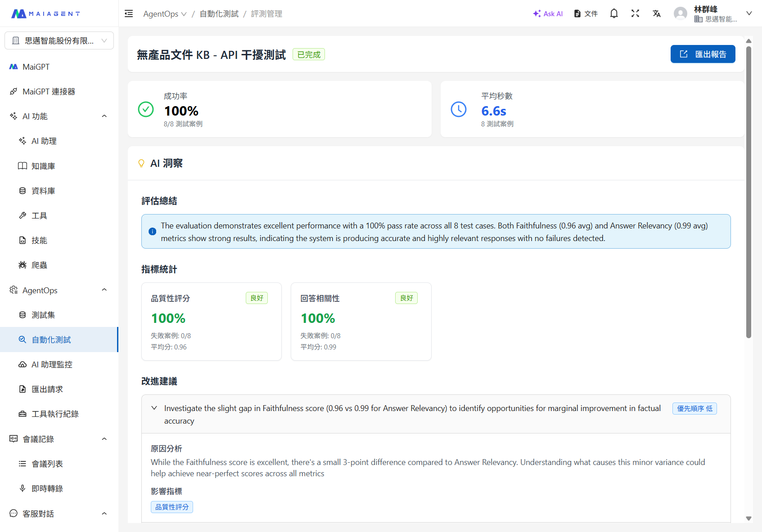Open 測試集 test set menu item

coord(59,315)
